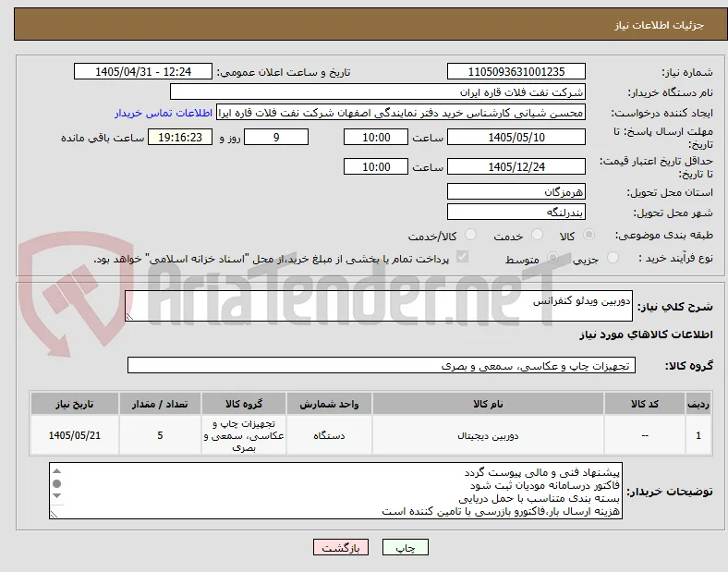Select the خدمت radio button
Image resolution: width=728 pixels, height=572 pixels.
click(537, 235)
